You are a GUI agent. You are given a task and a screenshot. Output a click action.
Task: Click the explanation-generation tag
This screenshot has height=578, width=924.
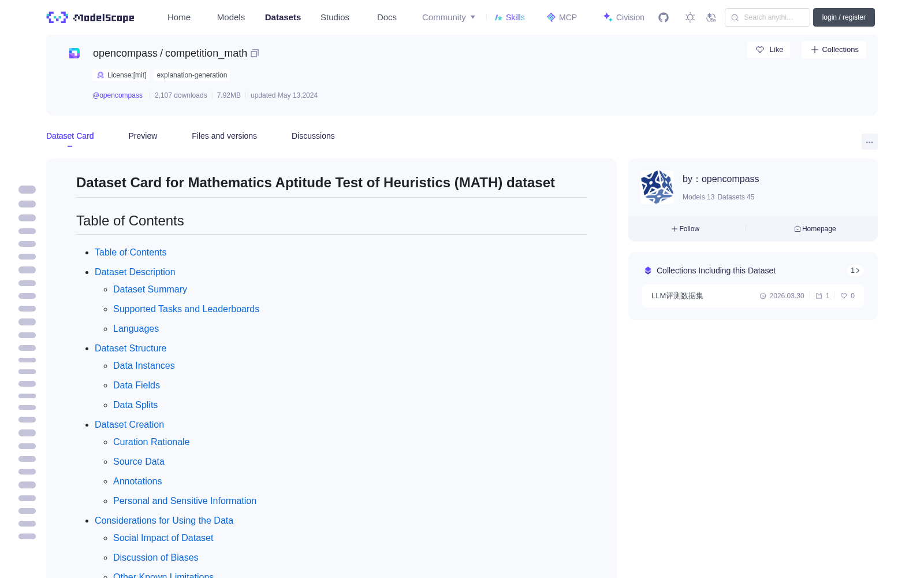coord(192,75)
